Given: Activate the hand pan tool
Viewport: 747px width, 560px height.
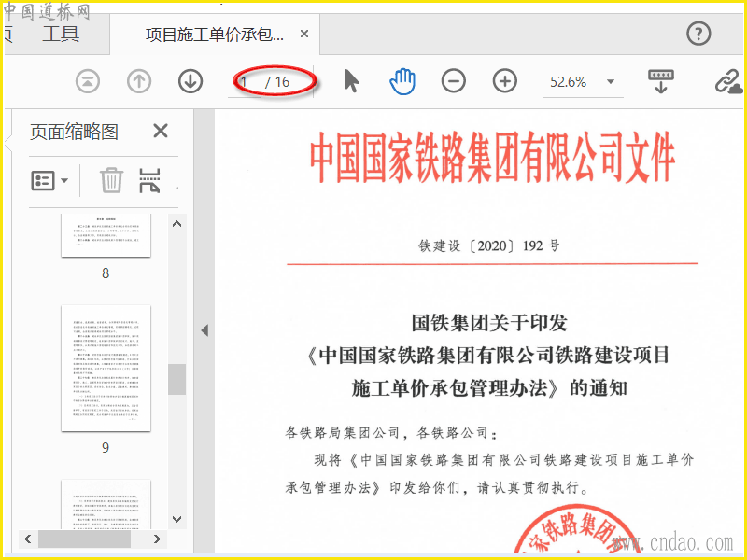Looking at the screenshot, I should 402,81.
